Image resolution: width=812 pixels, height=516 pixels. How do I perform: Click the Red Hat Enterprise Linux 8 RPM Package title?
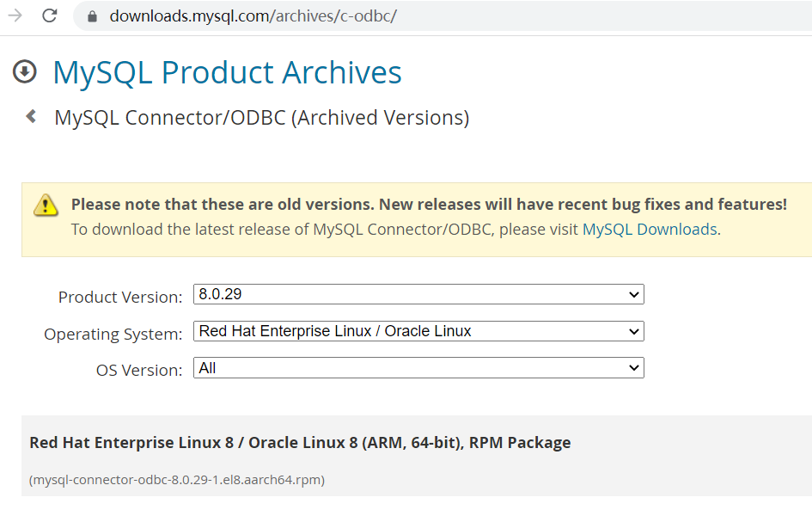pyautogui.click(x=300, y=443)
